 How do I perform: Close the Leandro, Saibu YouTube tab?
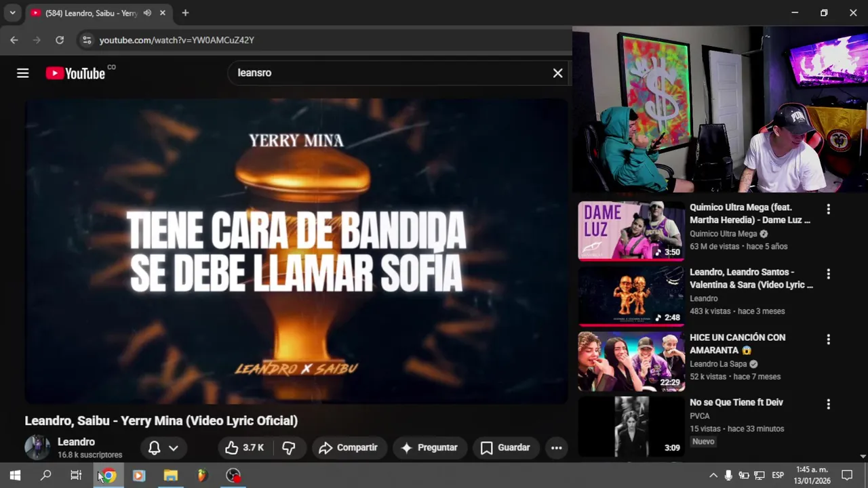click(x=163, y=13)
